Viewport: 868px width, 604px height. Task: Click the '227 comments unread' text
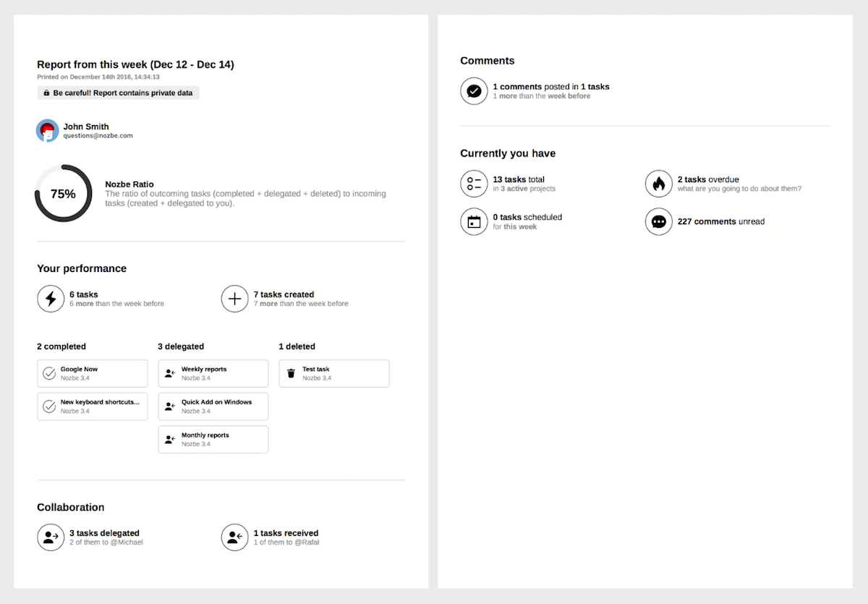721,221
